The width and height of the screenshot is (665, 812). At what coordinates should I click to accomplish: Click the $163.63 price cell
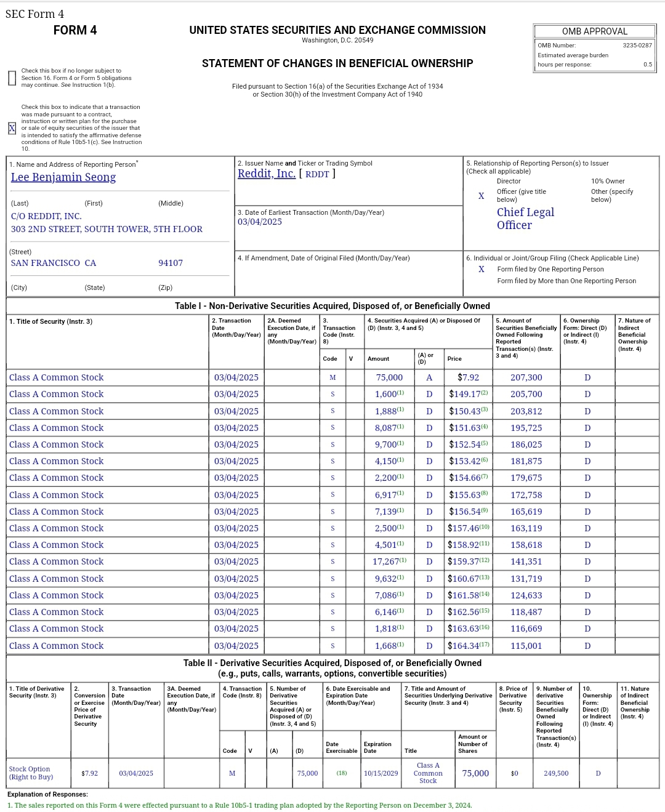point(469,629)
